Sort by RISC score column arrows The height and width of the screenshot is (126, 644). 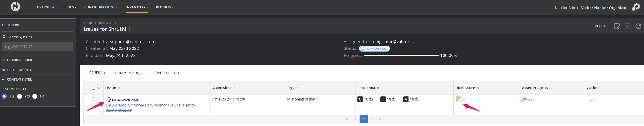pyautogui.click(x=478, y=88)
